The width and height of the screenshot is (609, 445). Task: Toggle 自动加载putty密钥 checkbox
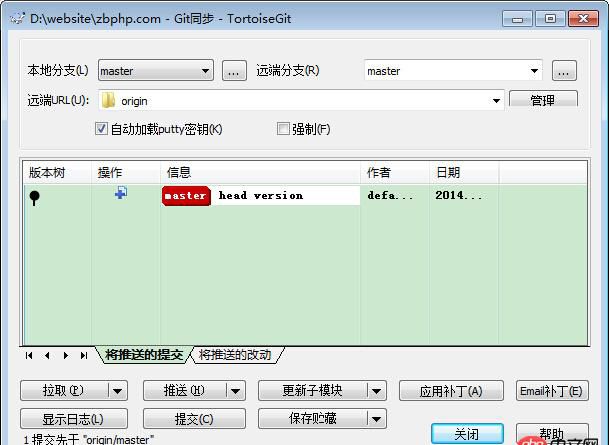pyautogui.click(x=101, y=129)
